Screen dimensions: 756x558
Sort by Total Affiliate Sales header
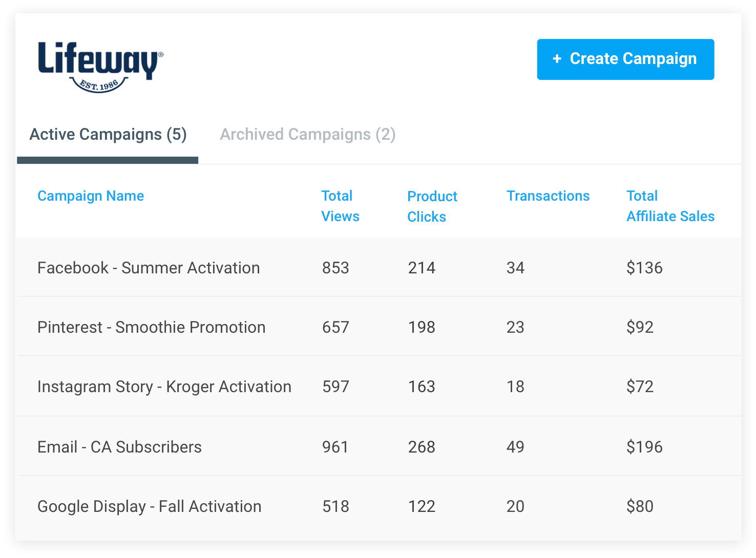tap(670, 206)
